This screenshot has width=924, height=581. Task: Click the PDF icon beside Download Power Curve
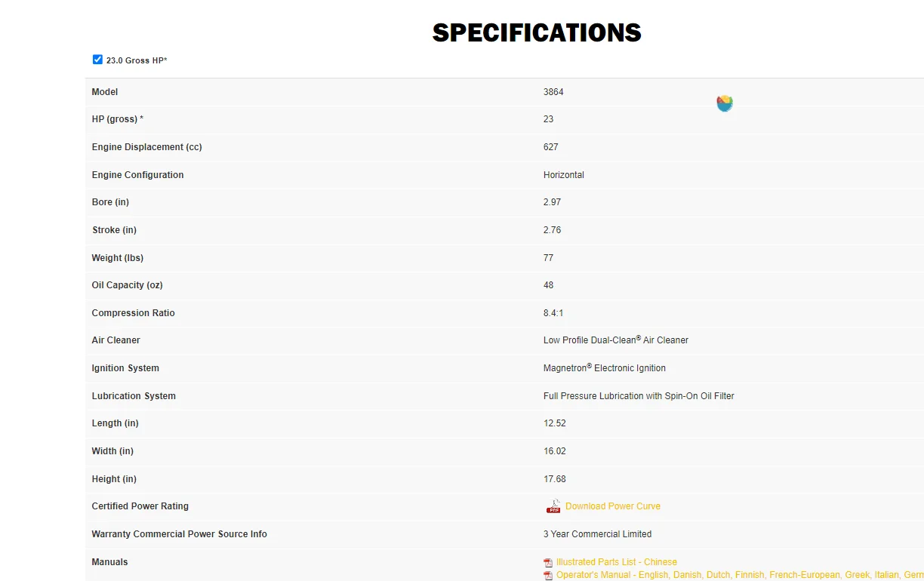(x=553, y=506)
